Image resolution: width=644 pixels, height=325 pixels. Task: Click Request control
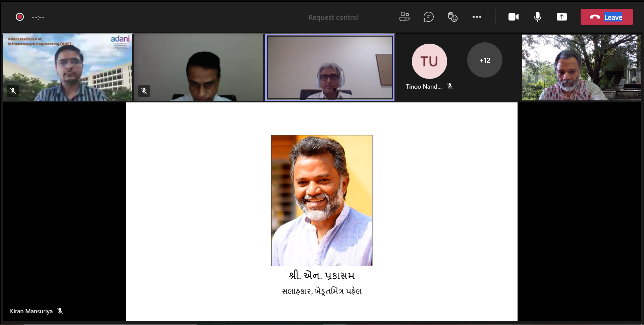pos(333,17)
